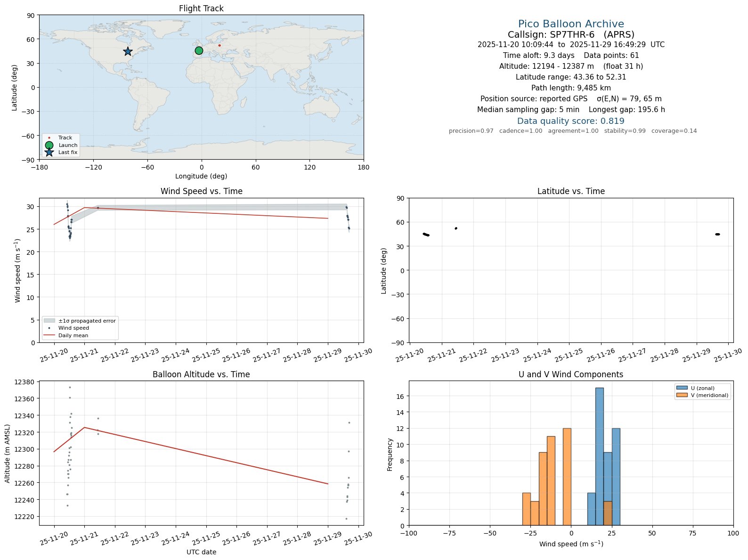
Task: Click the Latitude vs. Time title
Action: coord(571,191)
